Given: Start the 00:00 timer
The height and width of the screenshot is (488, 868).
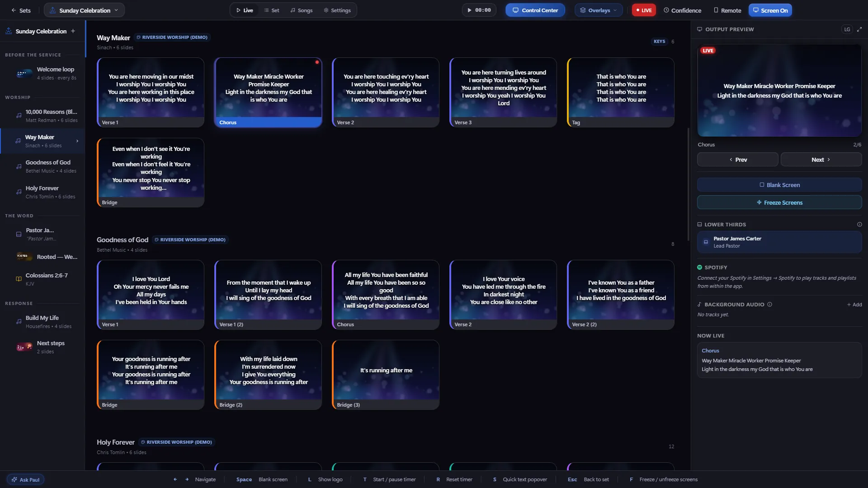Looking at the screenshot, I should [479, 10].
